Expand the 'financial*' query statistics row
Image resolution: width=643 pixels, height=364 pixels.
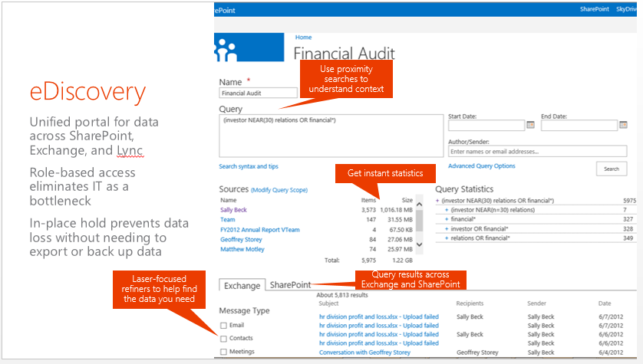(447, 219)
